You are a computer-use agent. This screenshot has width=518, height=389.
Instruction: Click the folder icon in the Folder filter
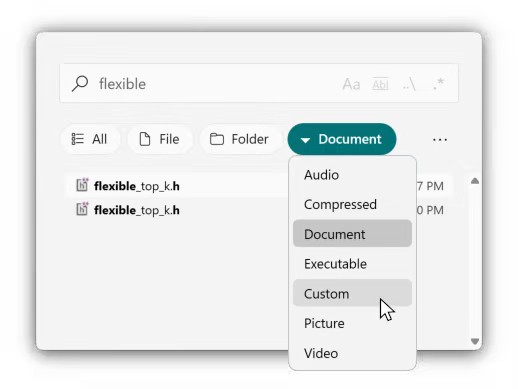click(217, 139)
